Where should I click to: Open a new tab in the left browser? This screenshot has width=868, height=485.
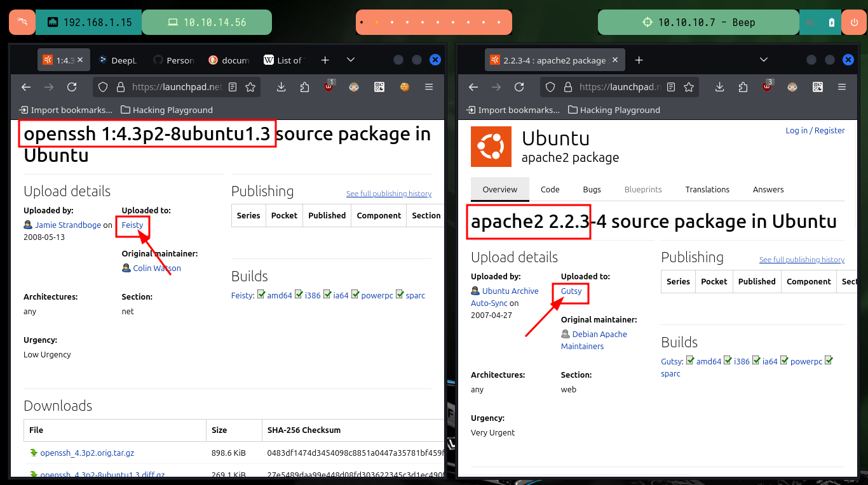[x=325, y=60]
